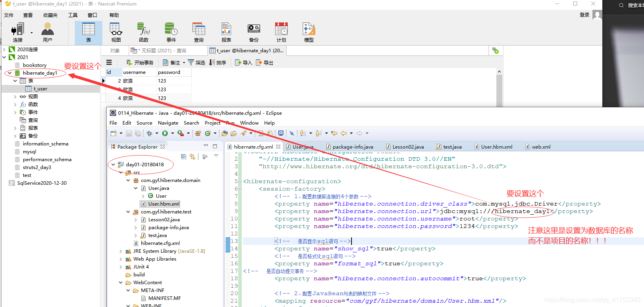Image resolution: width=644 pixels, height=307 pixels.
Task: Open the 查询 (Query) tool in Navicat
Action: [198, 33]
